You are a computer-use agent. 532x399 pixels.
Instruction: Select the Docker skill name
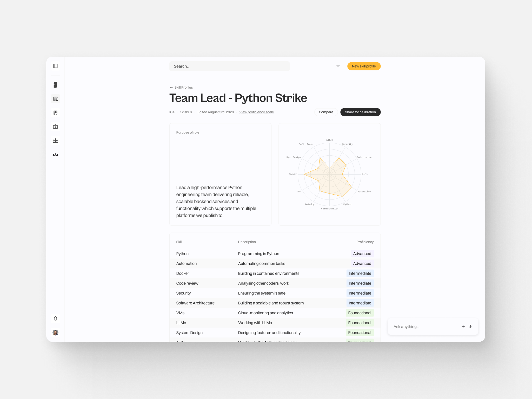coord(182,274)
